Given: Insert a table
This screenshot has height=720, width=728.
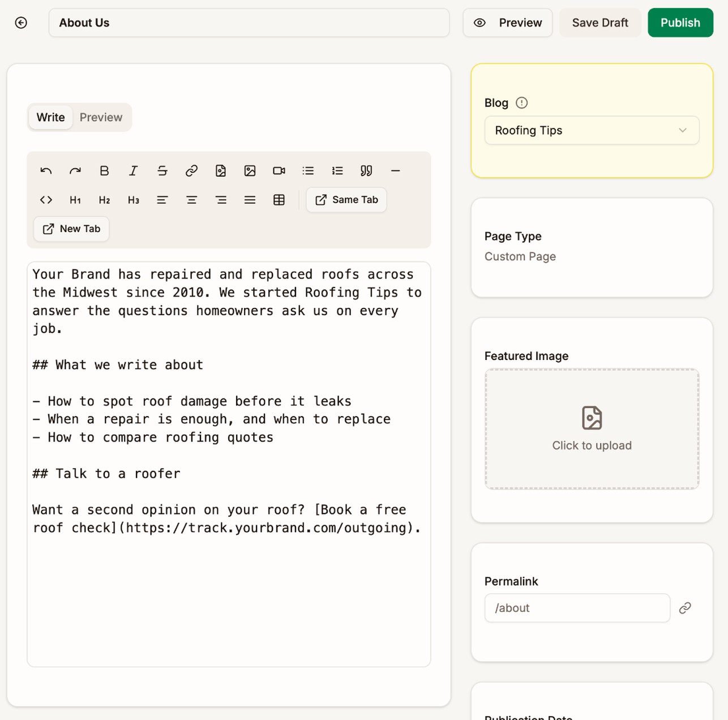Looking at the screenshot, I should tap(279, 200).
